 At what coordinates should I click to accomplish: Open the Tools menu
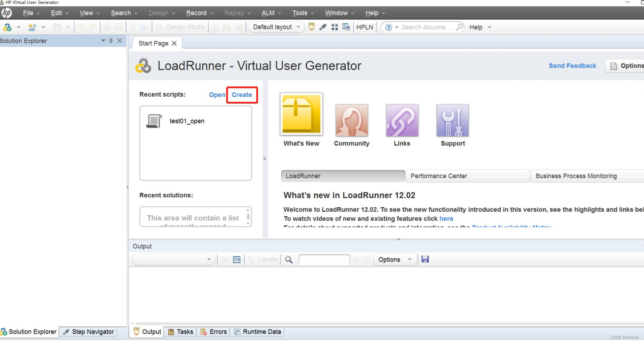point(300,13)
